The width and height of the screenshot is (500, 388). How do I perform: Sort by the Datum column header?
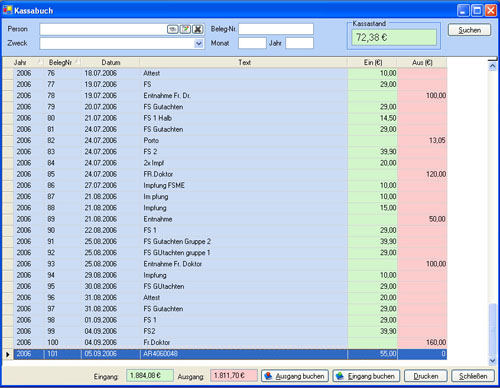[110, 62]
